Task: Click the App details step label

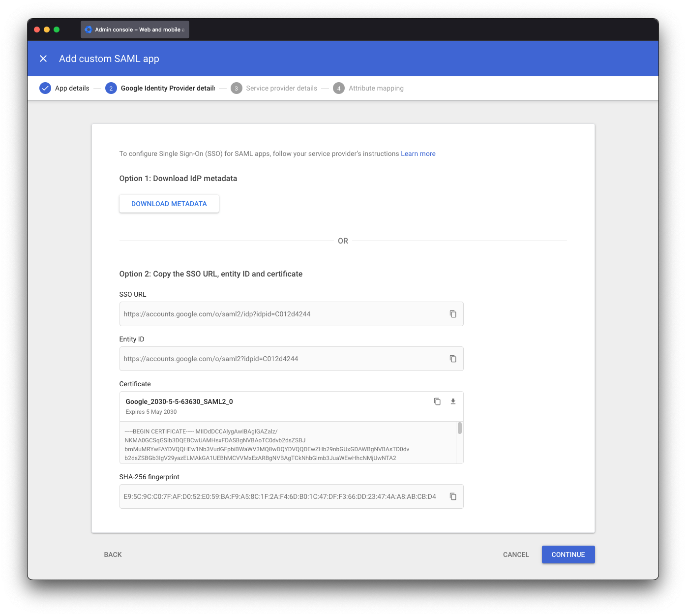Action: 72,88
